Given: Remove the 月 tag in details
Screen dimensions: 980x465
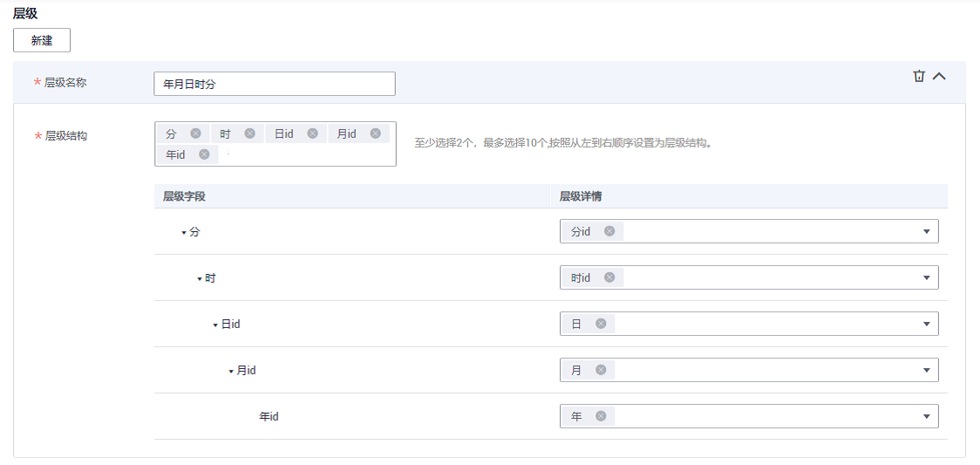Looking at the screenshot, I should [601, 370].
